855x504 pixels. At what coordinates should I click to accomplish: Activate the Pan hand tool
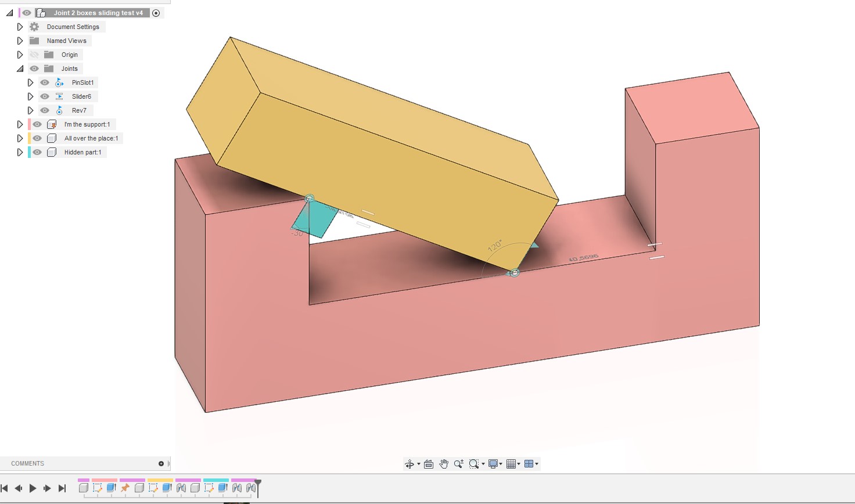point(444,464)
